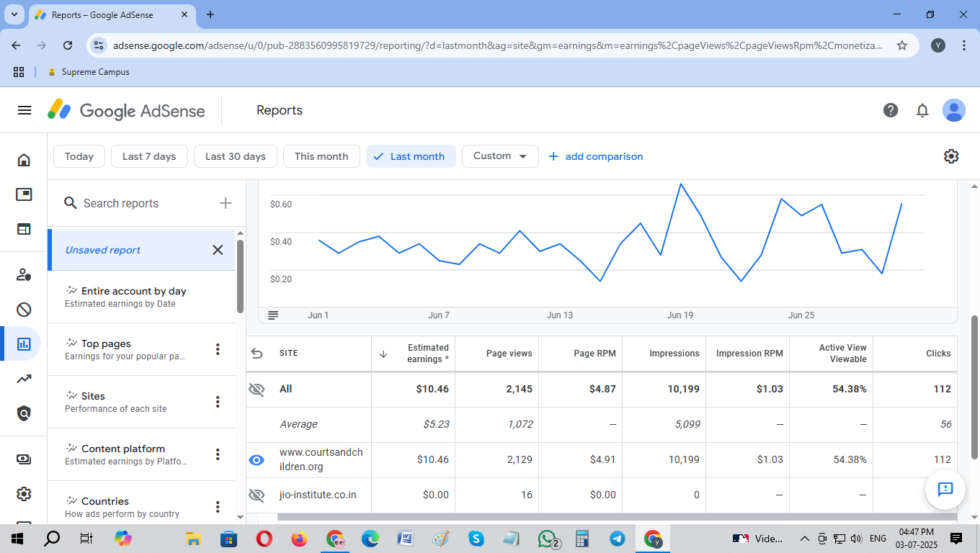The height and width of the screenshot is (553, 980).
Task: Open more options for Content platform report
Action: coord(218,454)
